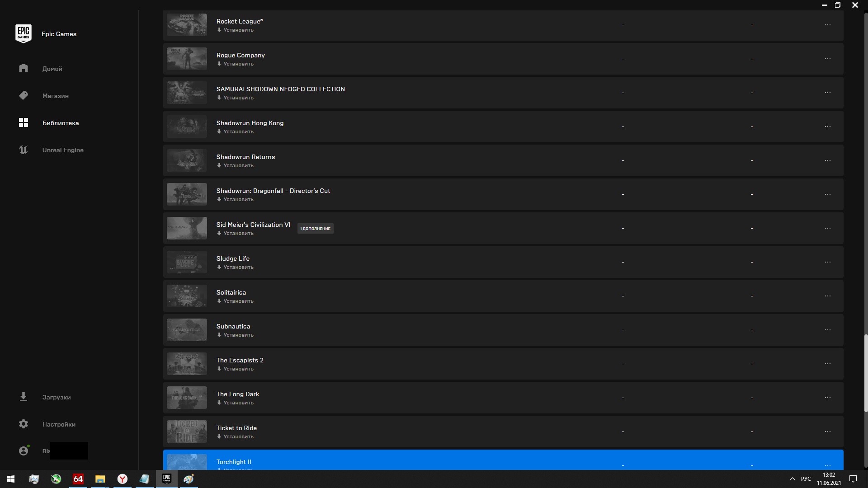Image resolution: width=868 pixels, height=488 pixels.
Task: Click the The Escapists 2 title
Action: tap(240, 360)
